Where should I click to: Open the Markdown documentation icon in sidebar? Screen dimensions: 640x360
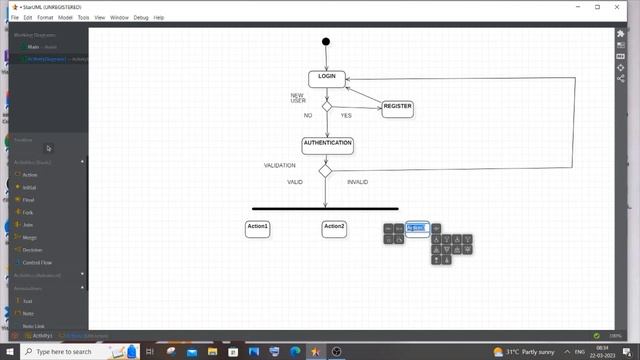(620, 56)
